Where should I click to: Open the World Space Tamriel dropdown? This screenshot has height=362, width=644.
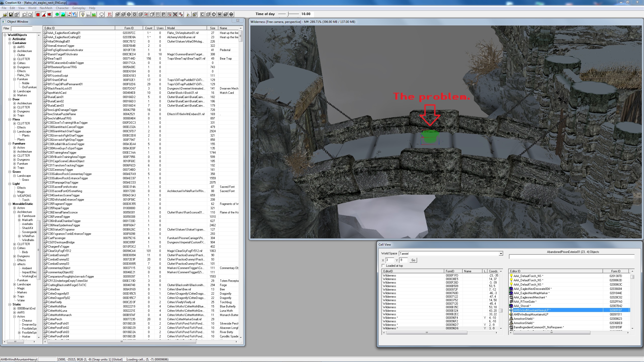[x=501, y=253]
